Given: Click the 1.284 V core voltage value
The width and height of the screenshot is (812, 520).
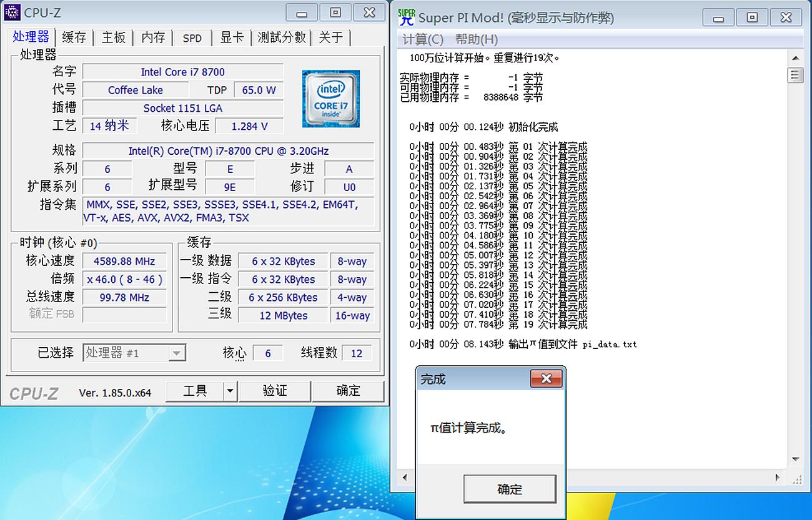Looking at the screenshot, I should [x=249, y=126].
